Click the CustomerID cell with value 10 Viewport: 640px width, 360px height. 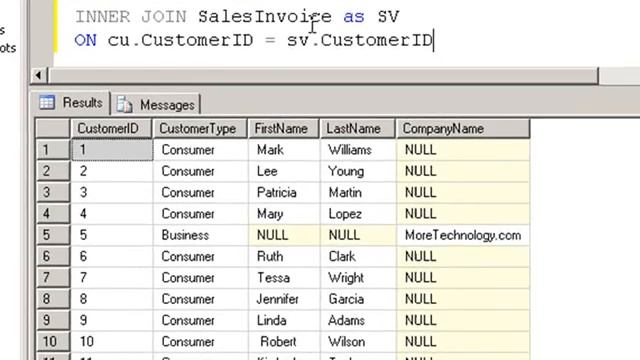click(112, 341)
